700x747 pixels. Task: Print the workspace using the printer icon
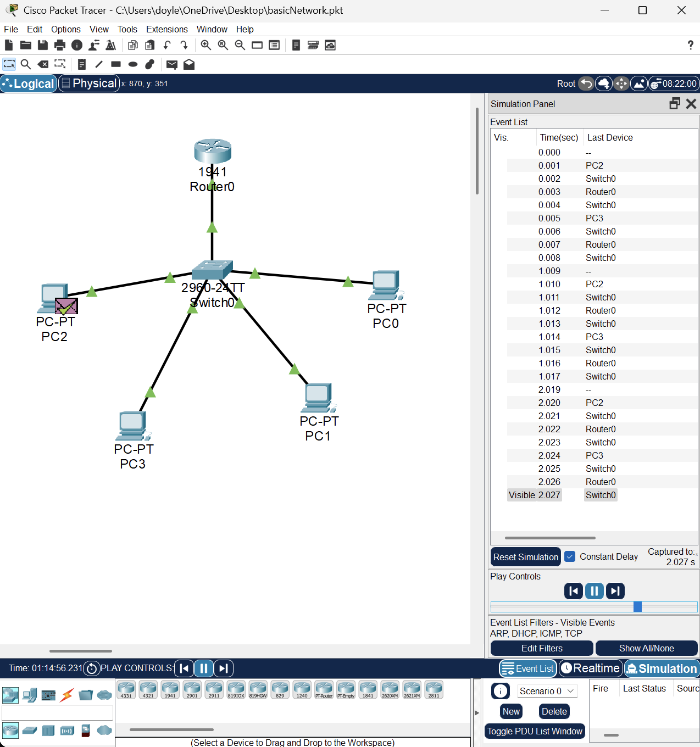click(x=60, y=45)
